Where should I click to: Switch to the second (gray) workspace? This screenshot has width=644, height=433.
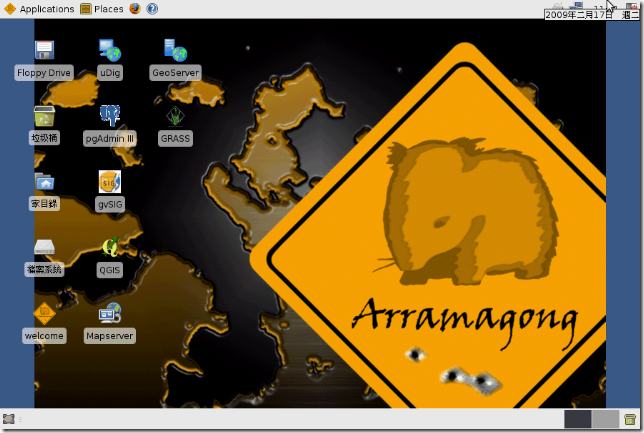605,419
